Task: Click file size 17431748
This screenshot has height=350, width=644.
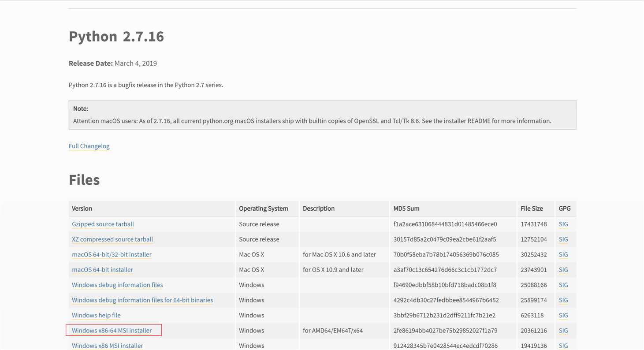Action: pyautogui.click(x=534, y=224)
